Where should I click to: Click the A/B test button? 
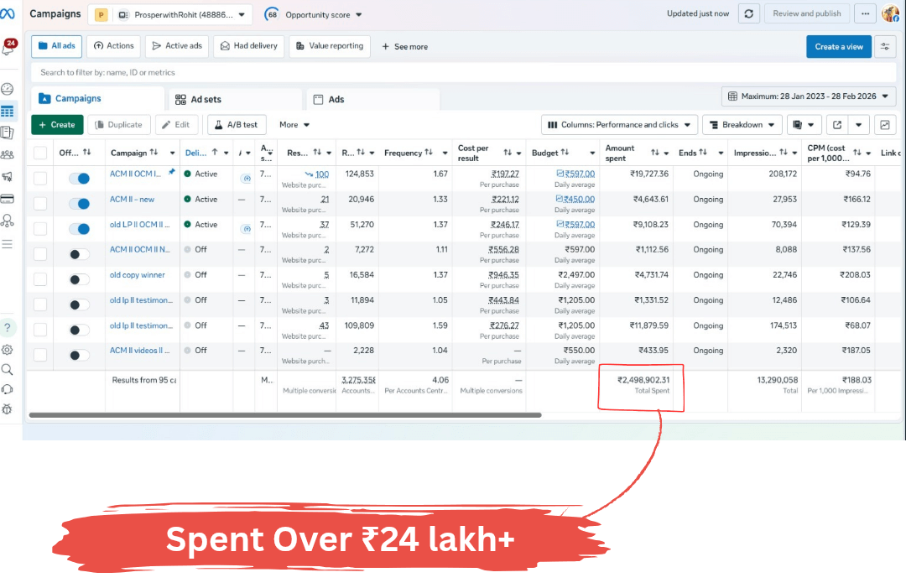pos(237,125)
